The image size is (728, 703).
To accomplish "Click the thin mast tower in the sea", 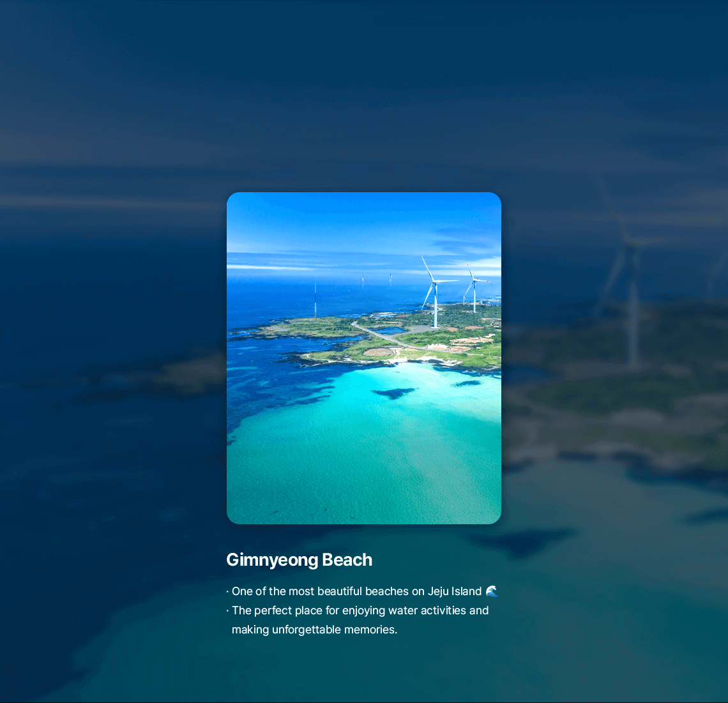I will click(315, 300).
